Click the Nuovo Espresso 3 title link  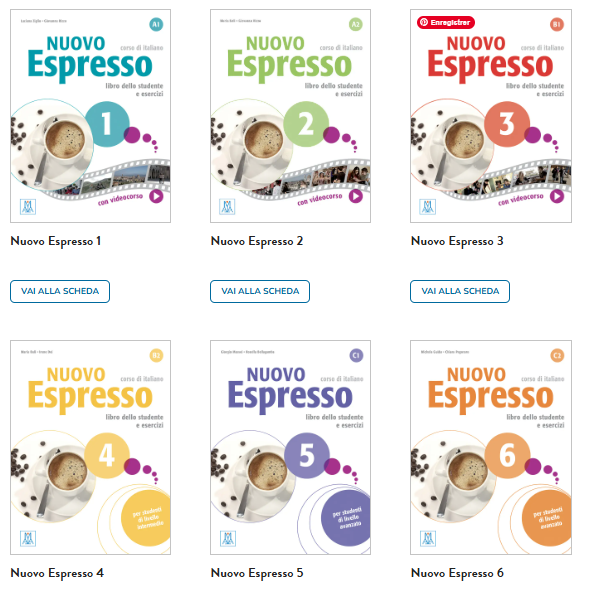pyautogui.click(x=457, y=241)
